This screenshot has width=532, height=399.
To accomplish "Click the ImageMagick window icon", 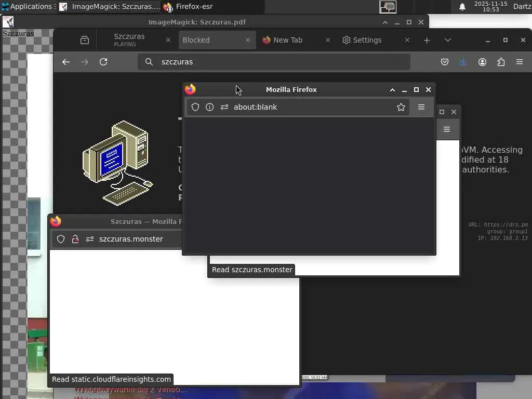I will tap(8, 22).
